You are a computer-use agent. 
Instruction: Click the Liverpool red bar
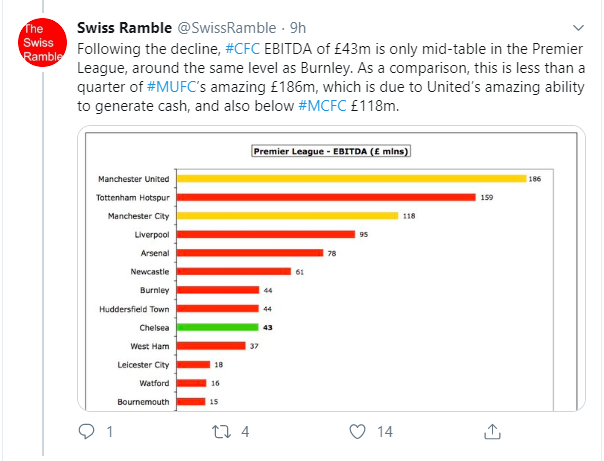tap(265, 234)
